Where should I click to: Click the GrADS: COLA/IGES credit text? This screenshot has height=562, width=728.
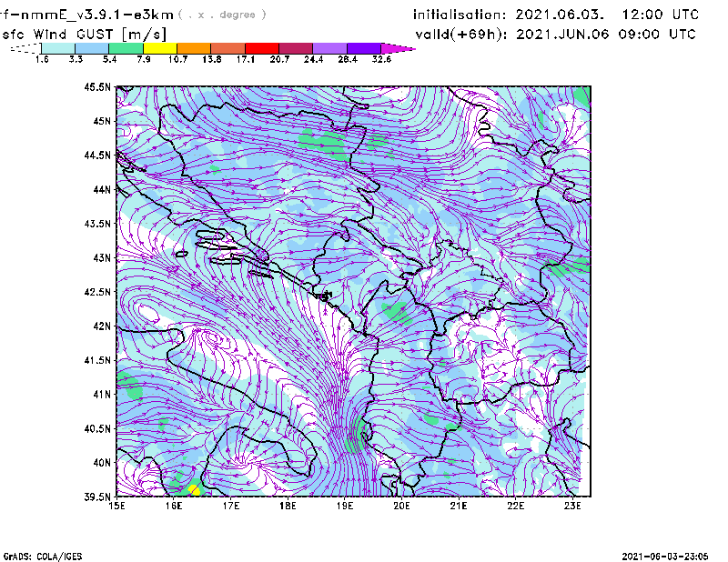pyautogui.click(x=42, y=557)
